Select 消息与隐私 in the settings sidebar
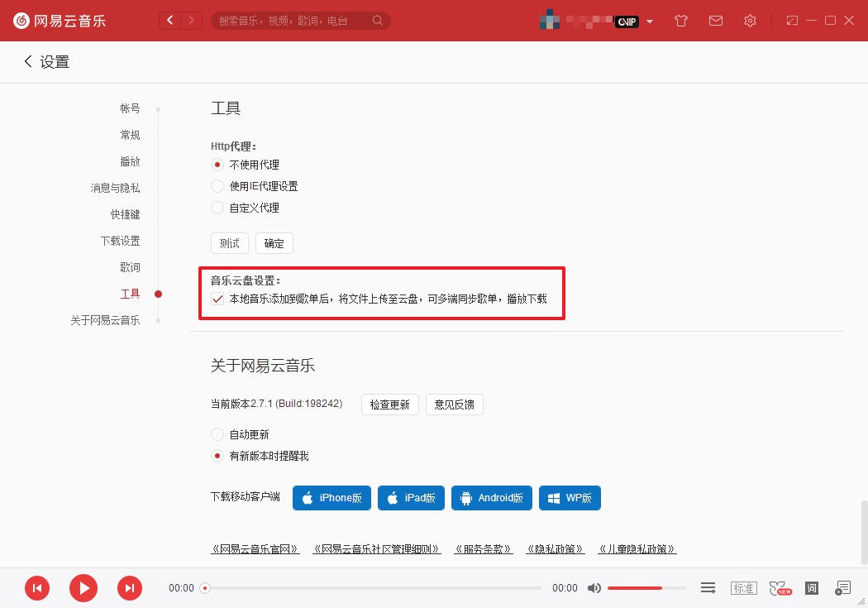Screen dimensions: 868x608 coord(115,188)
